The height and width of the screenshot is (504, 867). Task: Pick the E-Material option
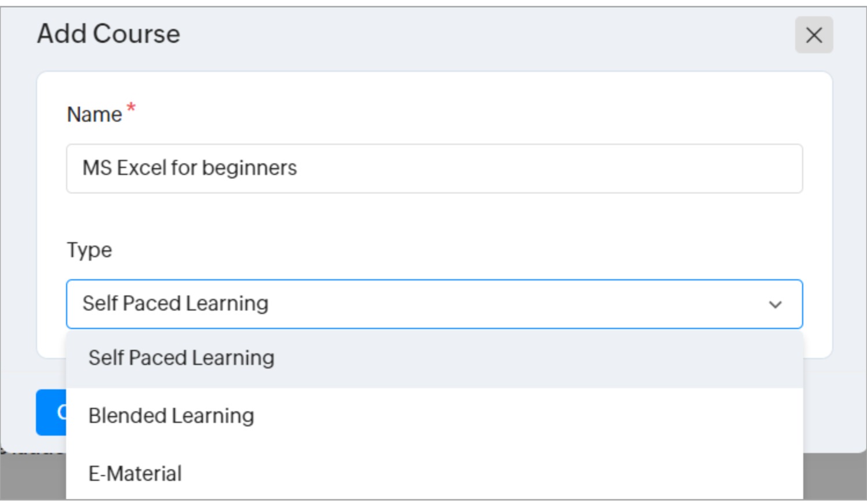pyautogui.click(x=135, y=474)
